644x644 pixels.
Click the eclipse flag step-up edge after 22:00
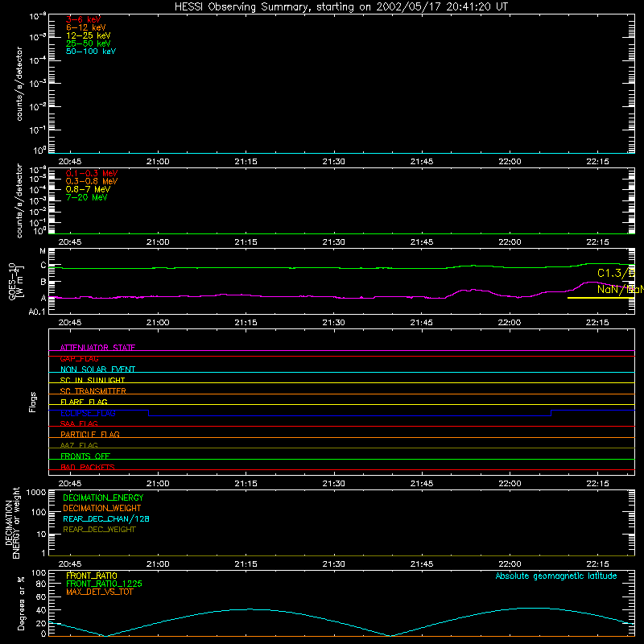coord(551,413)
